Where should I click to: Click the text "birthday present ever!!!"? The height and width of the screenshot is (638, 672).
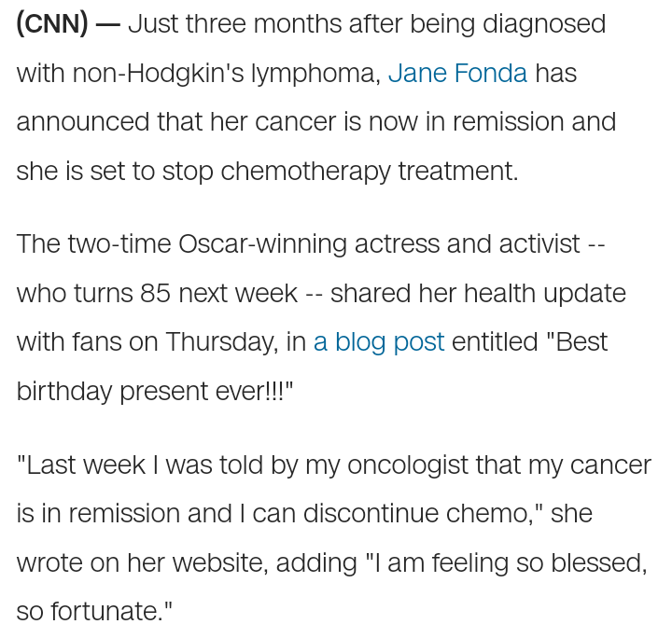(x=153, y=391)
